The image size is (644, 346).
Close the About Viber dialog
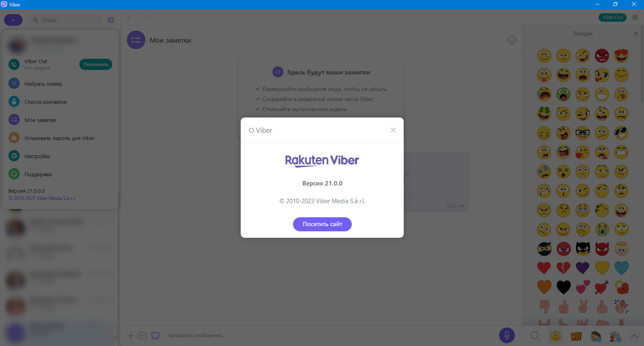(393, 130)
